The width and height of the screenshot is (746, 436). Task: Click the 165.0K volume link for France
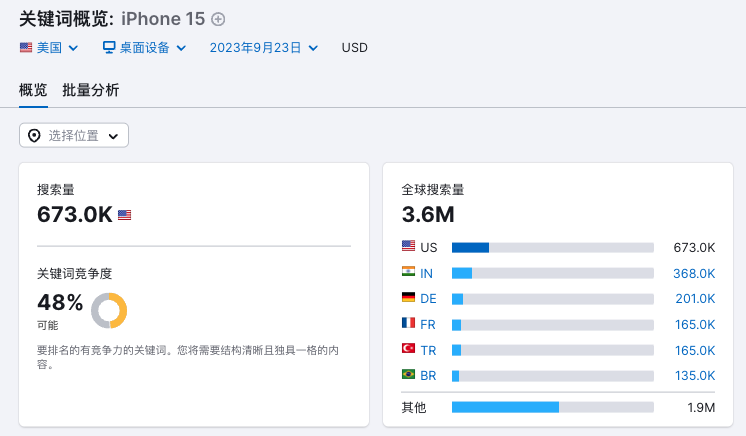point(695,325)
